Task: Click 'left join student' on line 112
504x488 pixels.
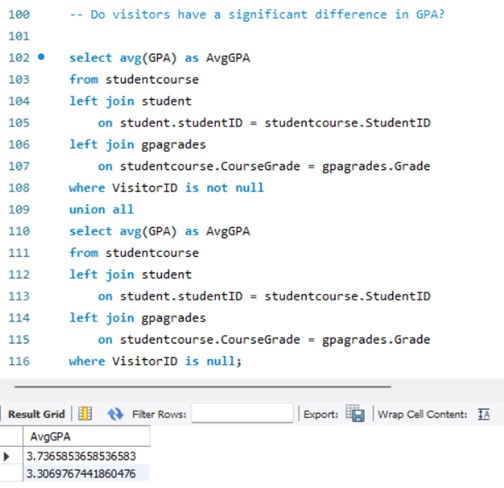Action: tap(130, 275)
